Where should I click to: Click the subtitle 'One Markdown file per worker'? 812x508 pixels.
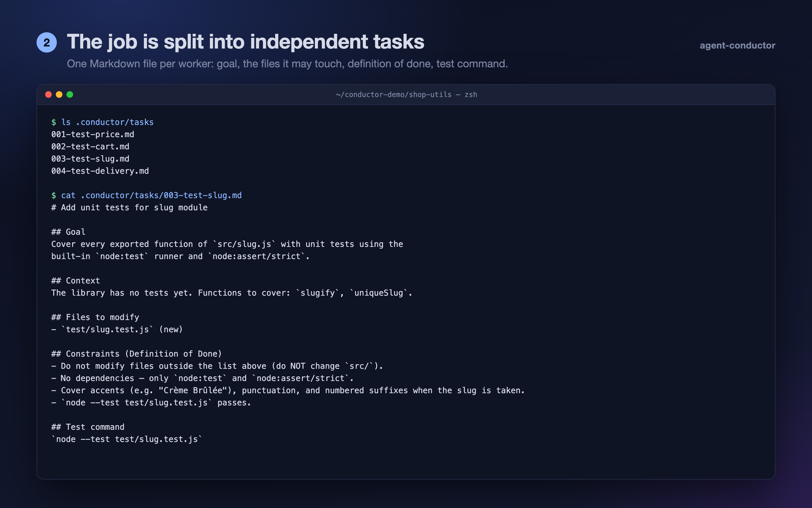[287, 64]
